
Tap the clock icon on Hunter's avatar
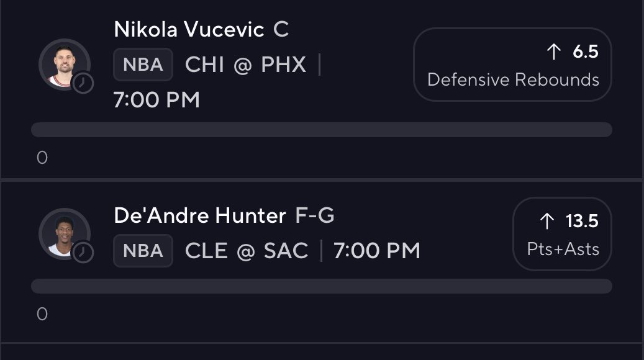click(83, 253)
